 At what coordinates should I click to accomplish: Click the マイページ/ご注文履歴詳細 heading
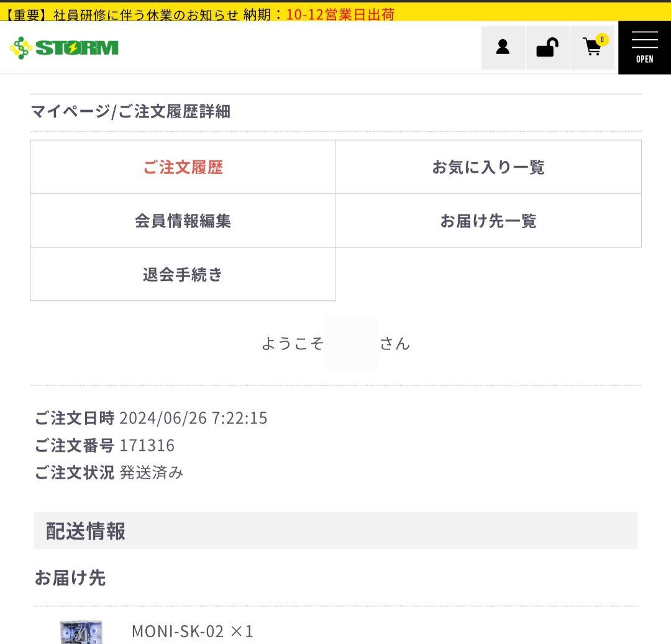130,112
